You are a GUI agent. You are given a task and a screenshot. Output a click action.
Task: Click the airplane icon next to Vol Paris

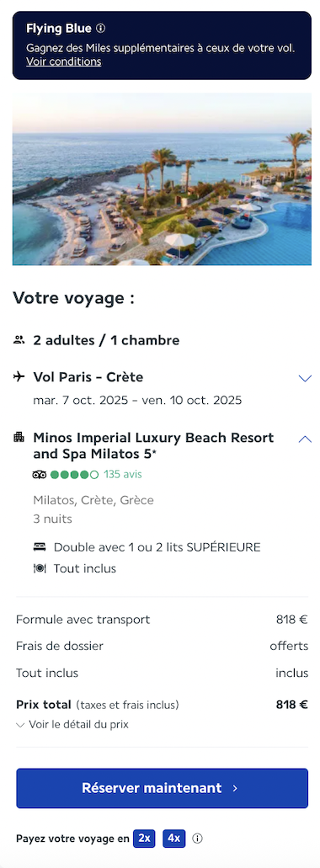point(19,377)
